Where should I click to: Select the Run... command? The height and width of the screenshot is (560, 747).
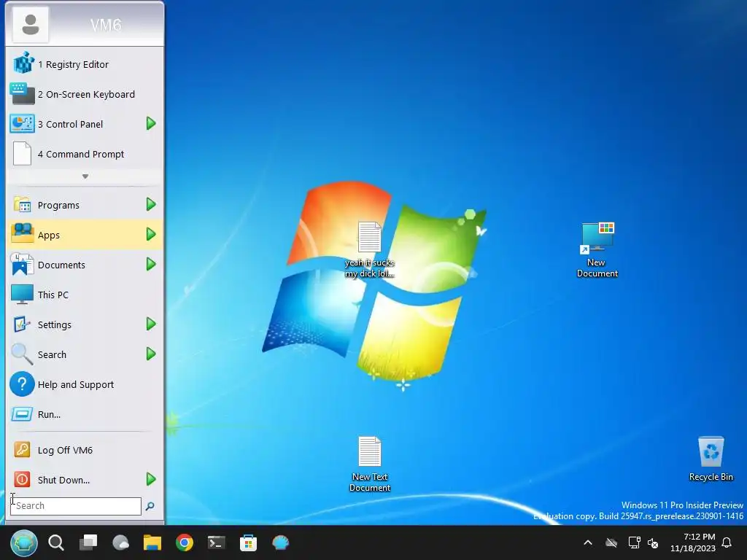click(x=85, y=414)
